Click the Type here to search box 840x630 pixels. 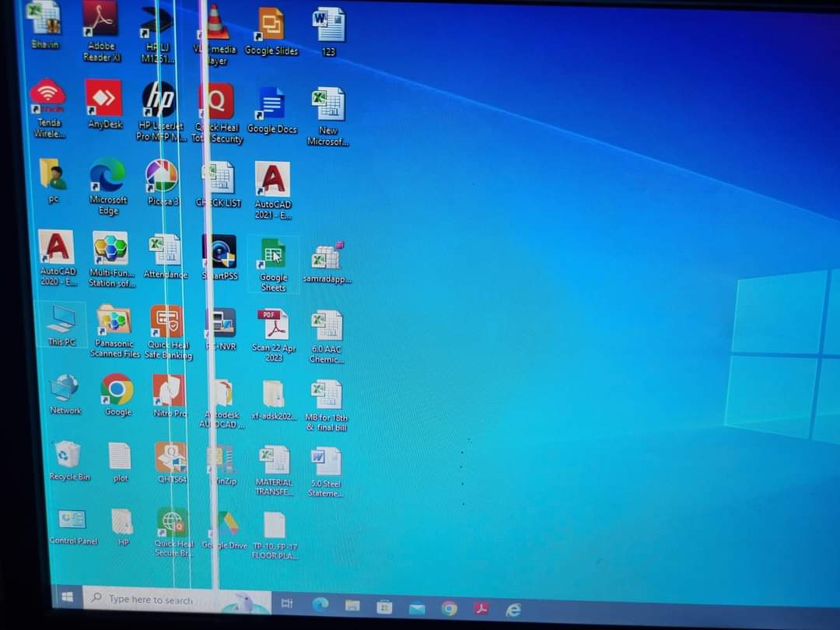177,600
